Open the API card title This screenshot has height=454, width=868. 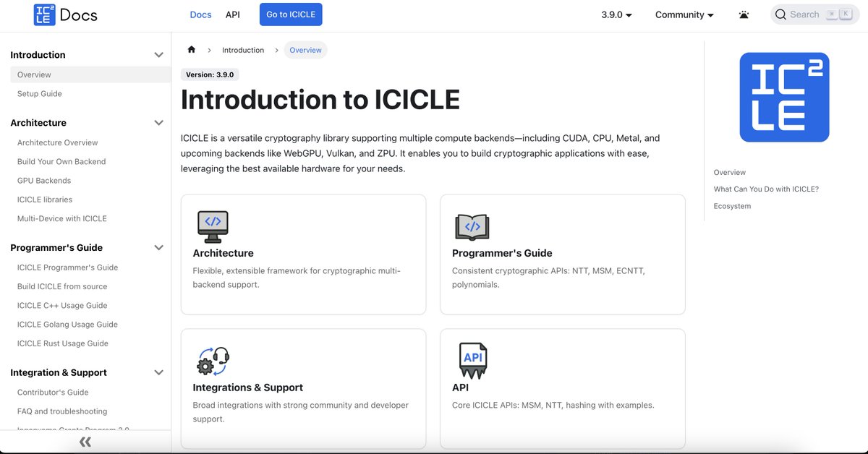[x=460, y=387]
